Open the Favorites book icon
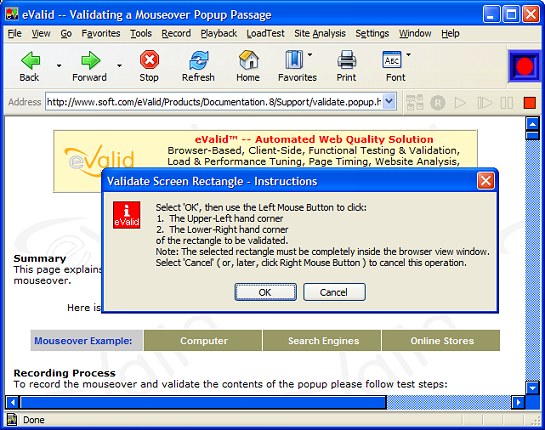Image resolution: width=545 pixels, height=430 pixels. (294, 60)
